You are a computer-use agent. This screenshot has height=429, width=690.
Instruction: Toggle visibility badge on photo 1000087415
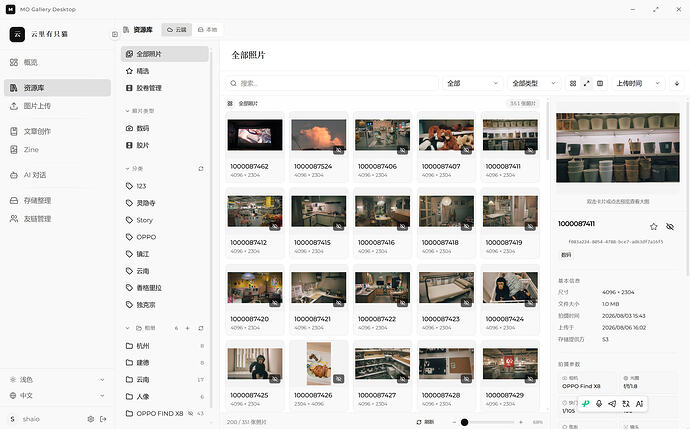pos(338,227)
